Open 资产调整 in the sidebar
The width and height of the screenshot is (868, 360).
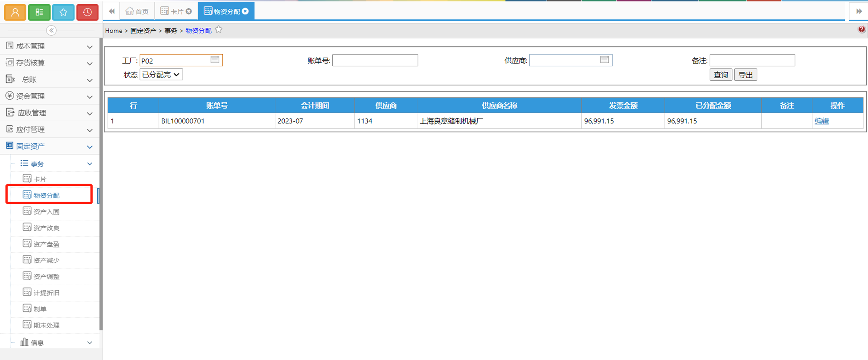tap(55, 276)
